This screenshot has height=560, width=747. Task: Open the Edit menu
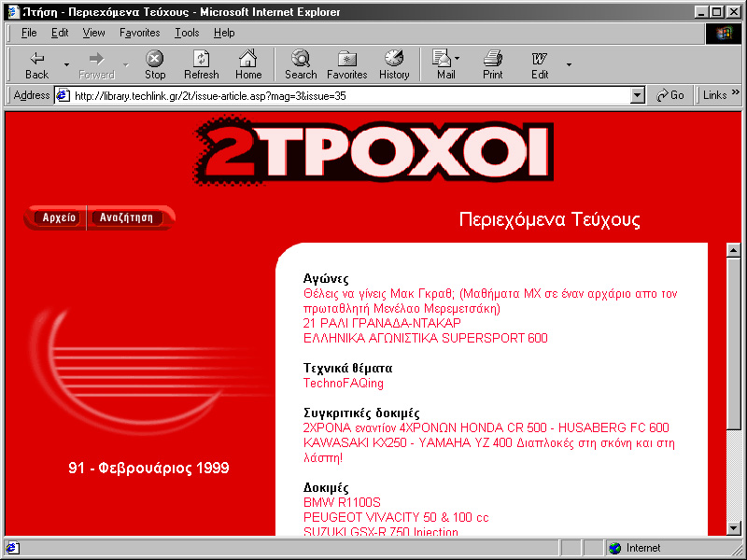60,33
